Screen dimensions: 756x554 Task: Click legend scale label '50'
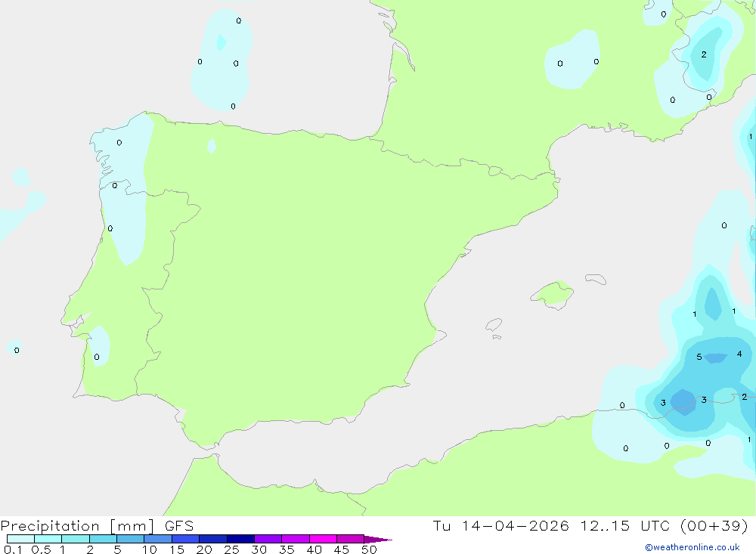point(370,549)
